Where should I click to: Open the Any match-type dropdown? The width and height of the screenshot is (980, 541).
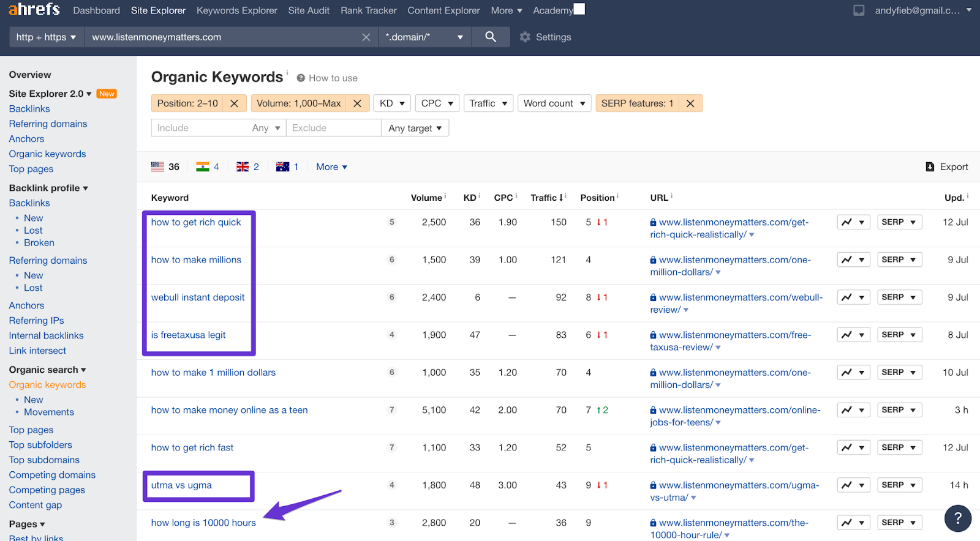click(266, 128)
